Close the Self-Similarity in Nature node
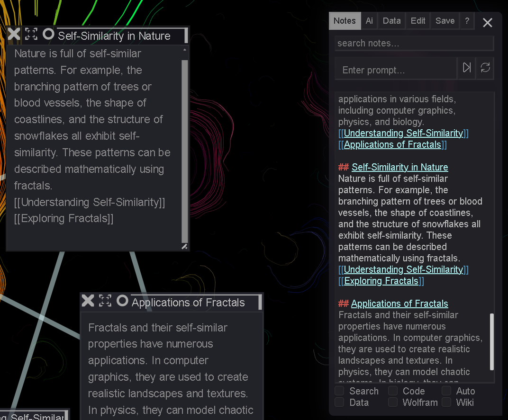This screenshot has width=508, height=420. click(14, 34)
